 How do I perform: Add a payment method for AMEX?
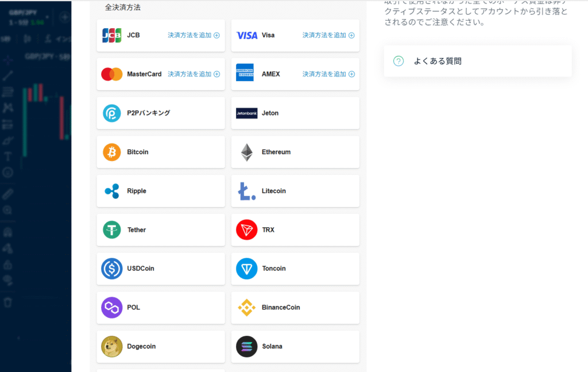pyautogui.click(x=328, y=74)
